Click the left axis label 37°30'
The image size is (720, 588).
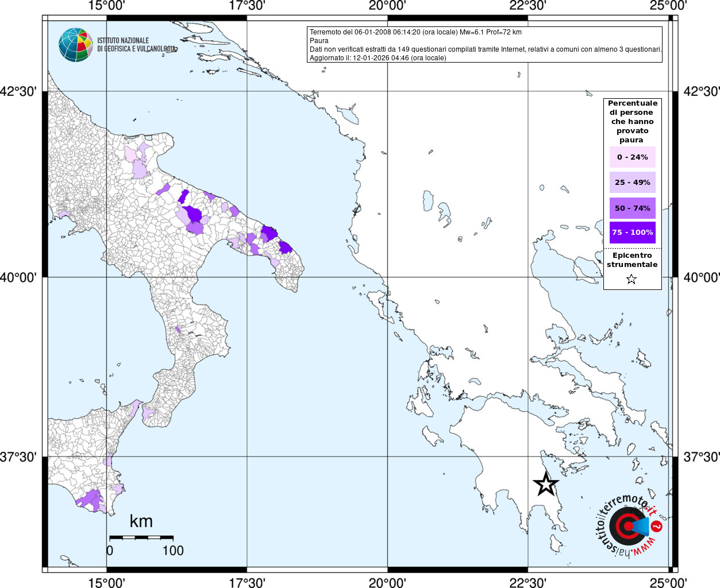18,457
